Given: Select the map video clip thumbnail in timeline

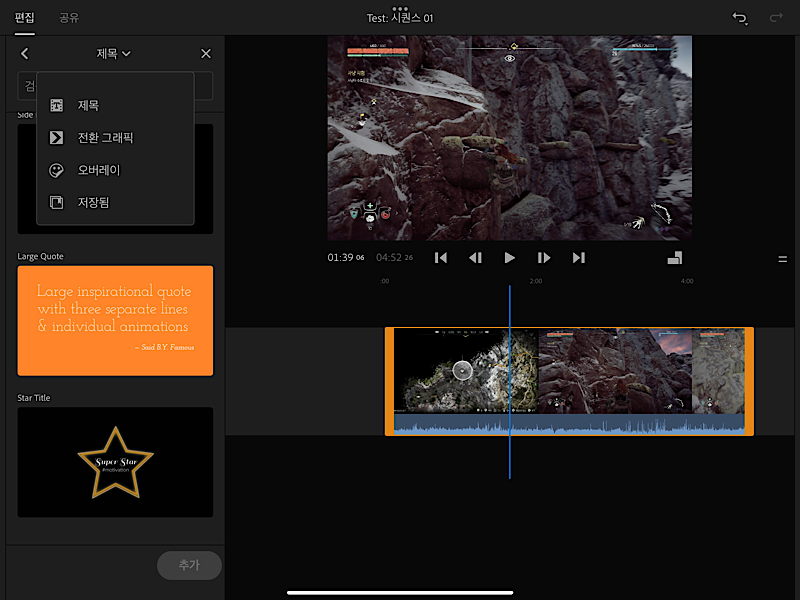Looking at the screenshot, I should [x=466, y=371].
